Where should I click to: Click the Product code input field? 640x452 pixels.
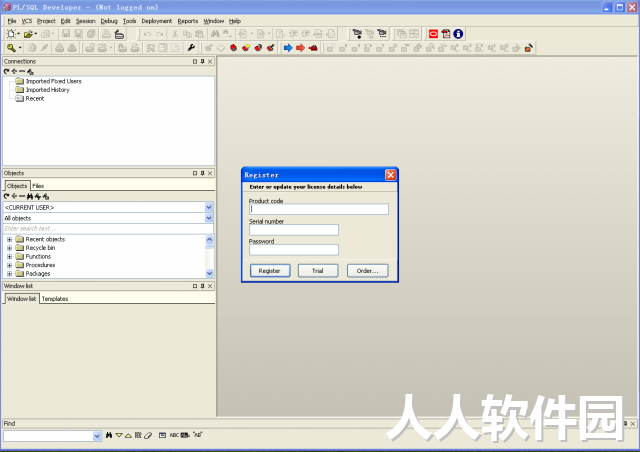319,209
